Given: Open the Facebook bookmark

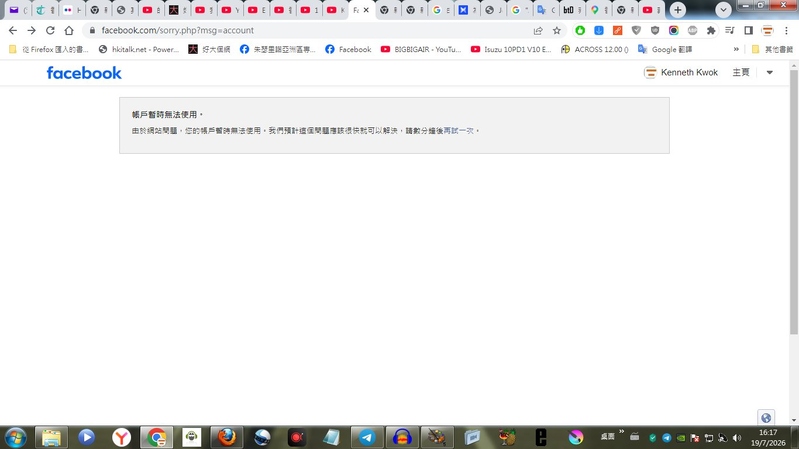Looking at the screenshot, I should [x=349, y=49].
